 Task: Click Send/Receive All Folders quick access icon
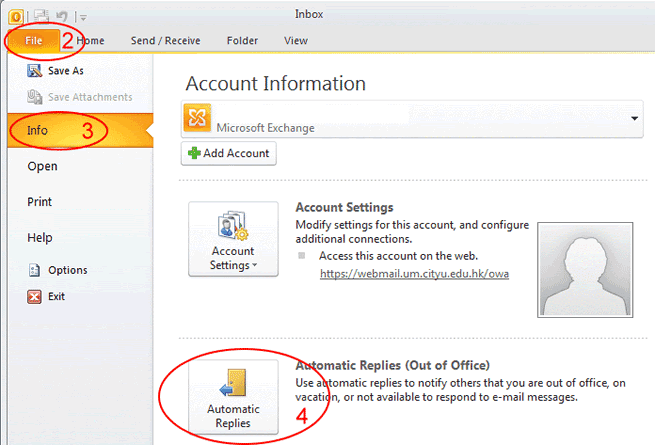(43, 17)
